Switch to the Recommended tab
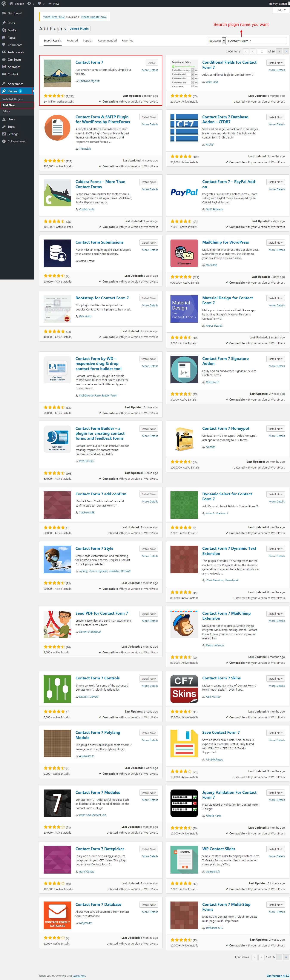290x980 pixels. pyautogui.click(x=107, y=41)
